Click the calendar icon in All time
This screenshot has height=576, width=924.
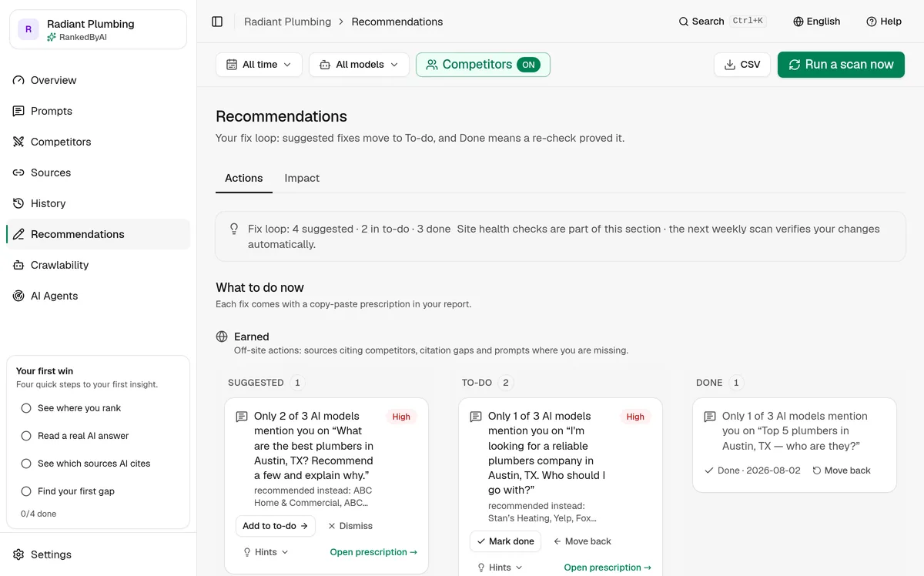[231, 65]
